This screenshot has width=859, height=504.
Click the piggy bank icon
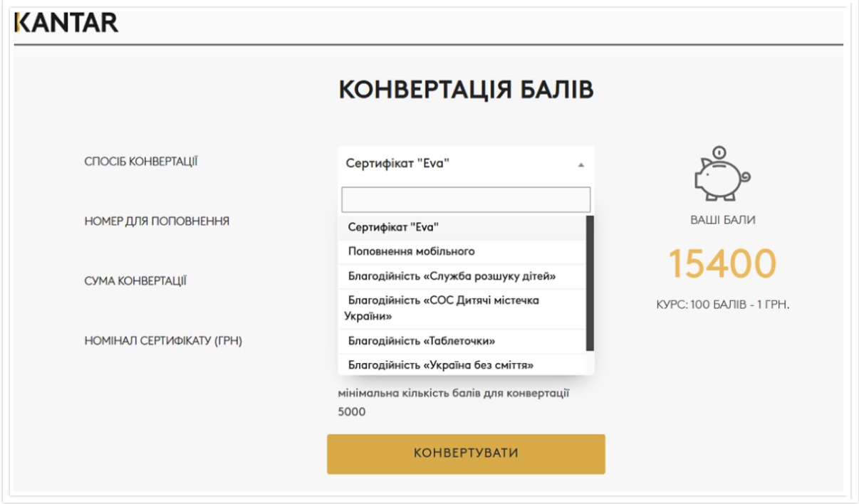tap(722, 173)
